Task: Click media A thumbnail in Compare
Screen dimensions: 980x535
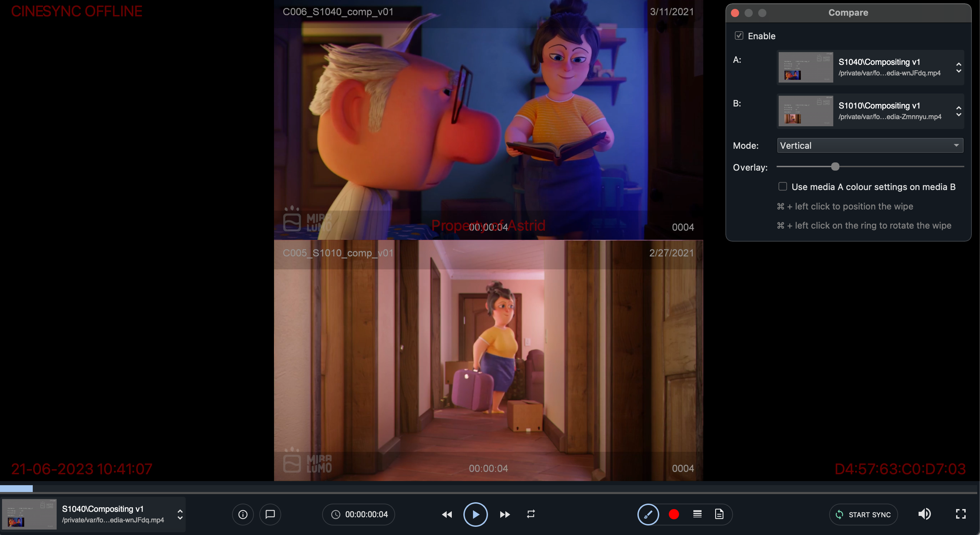Action: (806, 67)
